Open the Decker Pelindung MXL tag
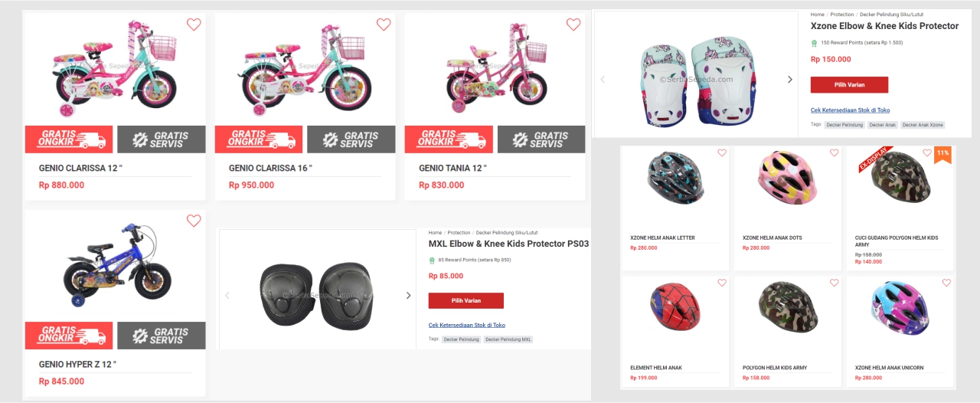Screen dimensions: 980x403 [x=508, y=339]
